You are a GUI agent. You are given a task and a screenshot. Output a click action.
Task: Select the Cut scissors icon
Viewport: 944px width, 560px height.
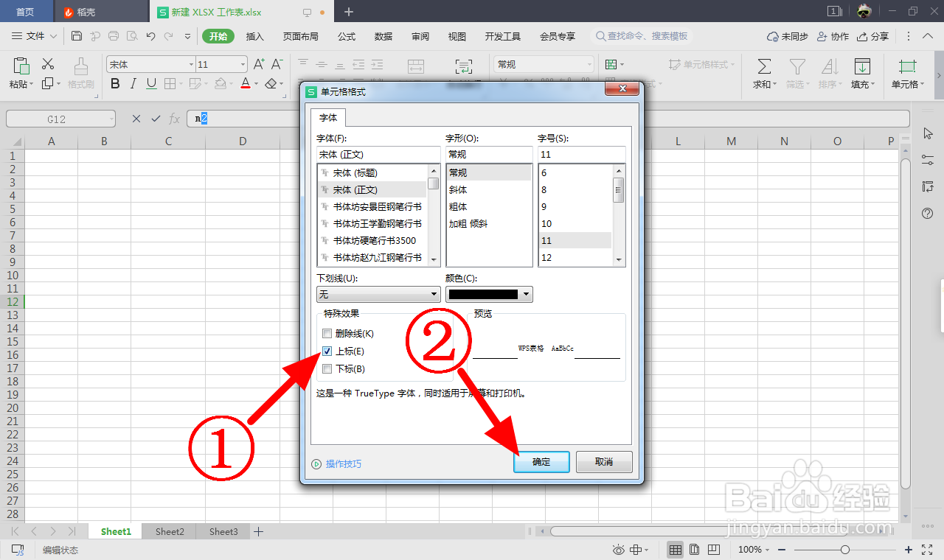(47, 64)
